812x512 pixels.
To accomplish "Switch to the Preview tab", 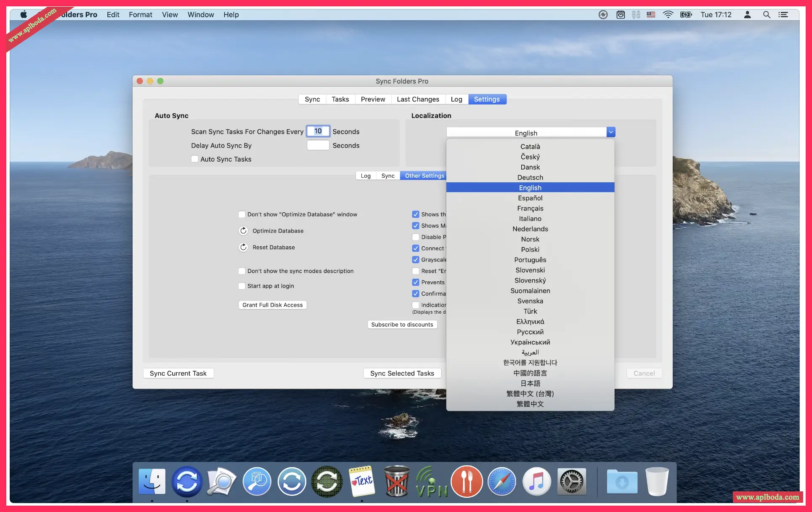I will click(x=373, y=99).
